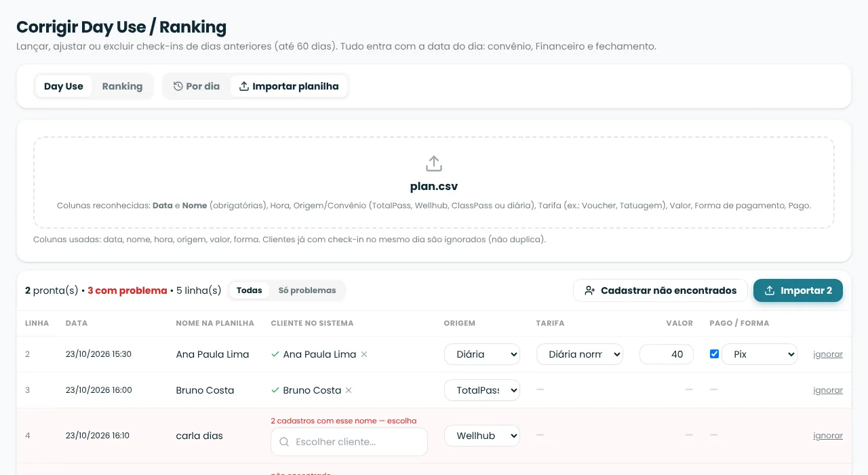Click the date 23/10/2026 15:30
The image size is (868, 475).
[98, 354]
